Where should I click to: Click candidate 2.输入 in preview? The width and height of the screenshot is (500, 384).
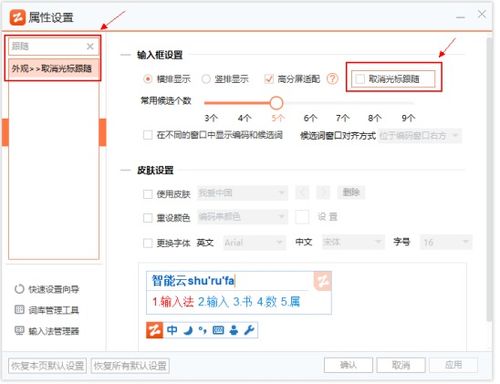213,302
